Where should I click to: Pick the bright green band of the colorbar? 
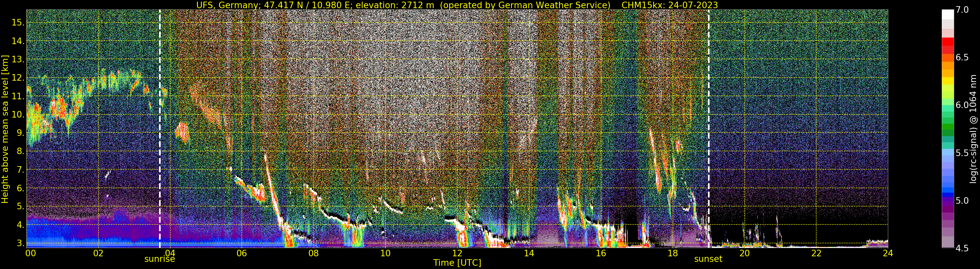pyautogui.click(x=948, y=127)
